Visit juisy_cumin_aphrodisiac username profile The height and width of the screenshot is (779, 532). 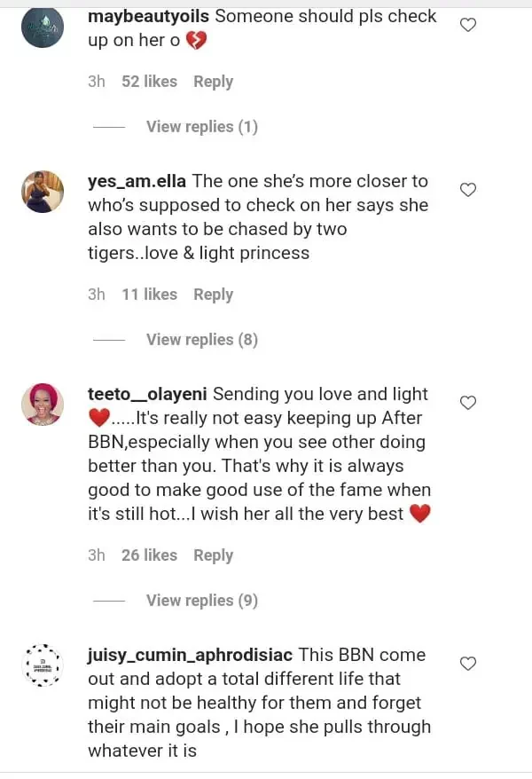(190, 655)
